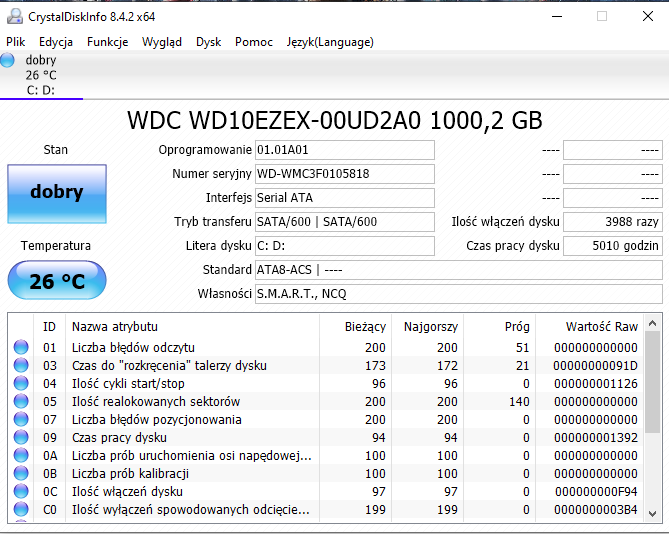Image resolution: width=669 pixels, height=534 pixels.
Task: Click the Najgorszy column header
Action: click(x=427, y=327)
